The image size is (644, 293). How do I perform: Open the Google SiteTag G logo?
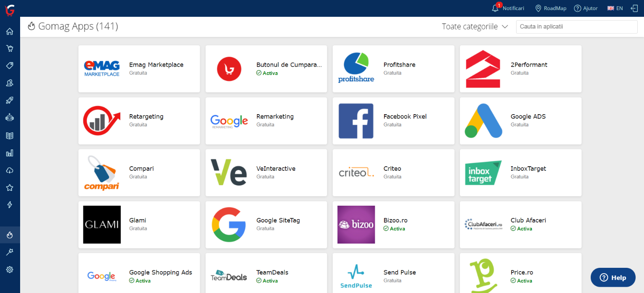point(229,225)
